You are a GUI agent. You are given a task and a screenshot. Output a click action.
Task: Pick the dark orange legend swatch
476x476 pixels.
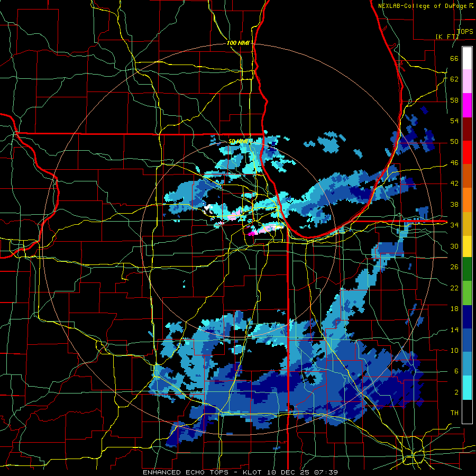coord(467,176)
